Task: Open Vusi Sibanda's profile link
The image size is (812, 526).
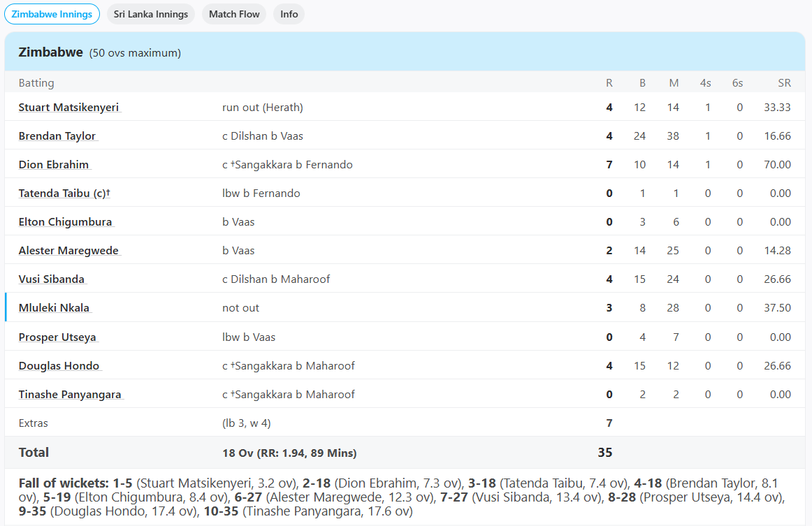Action: click(52, 279)
